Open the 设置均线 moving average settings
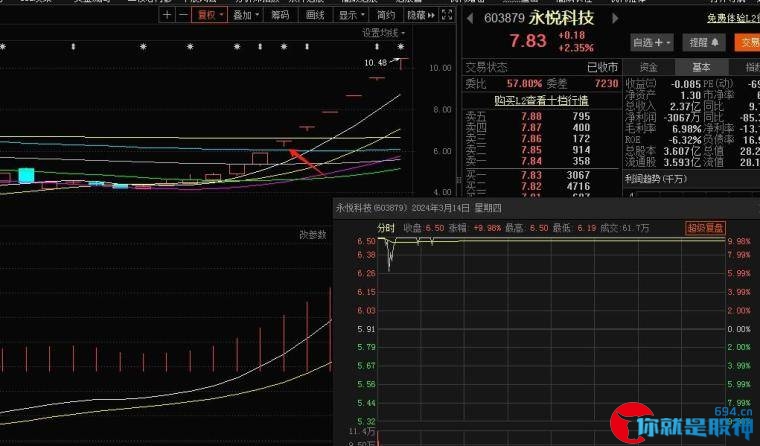This screenshot has width=760, height=446. click(383, 33)
